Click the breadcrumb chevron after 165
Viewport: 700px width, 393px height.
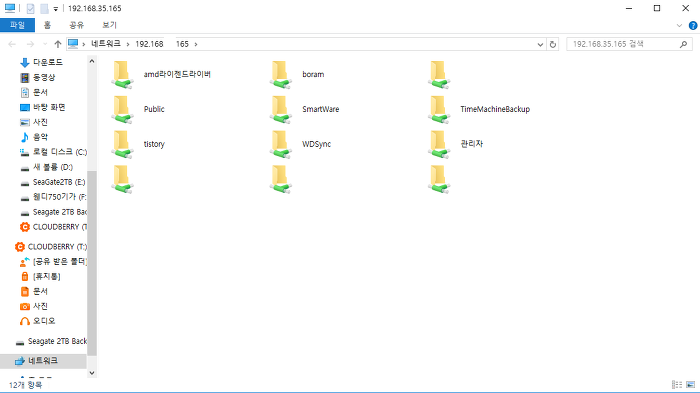coord(196,44)
